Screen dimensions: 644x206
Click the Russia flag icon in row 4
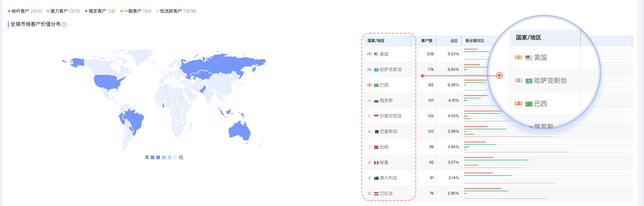[x=376, y=100]
